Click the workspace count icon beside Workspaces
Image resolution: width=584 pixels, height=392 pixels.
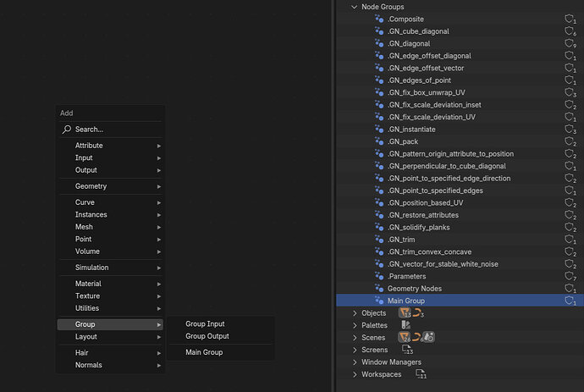[421, 373]
